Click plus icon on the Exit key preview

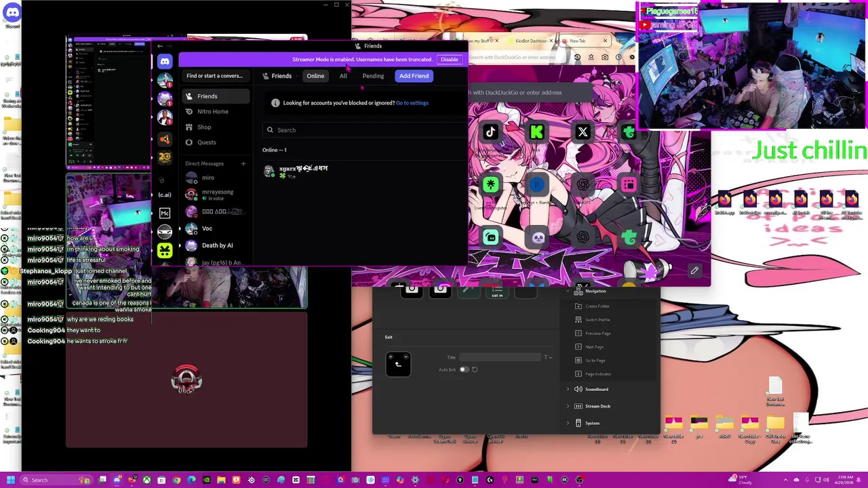[x=391, y=357]
